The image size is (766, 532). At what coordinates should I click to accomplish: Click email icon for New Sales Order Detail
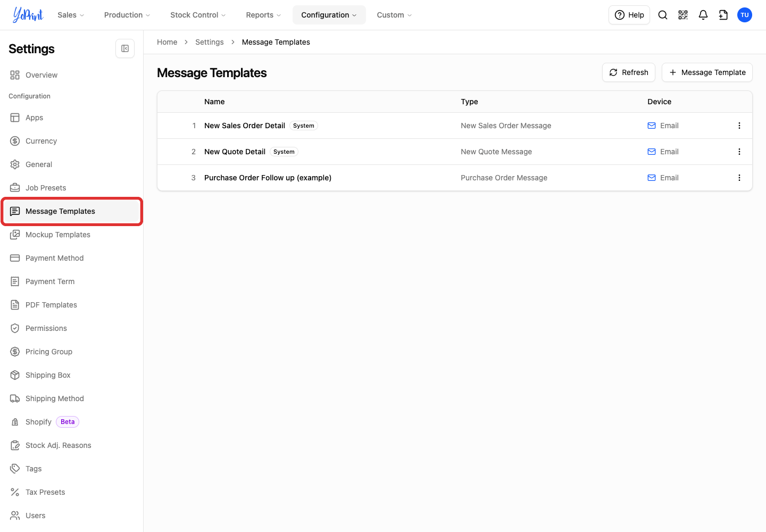click(652, 126)
